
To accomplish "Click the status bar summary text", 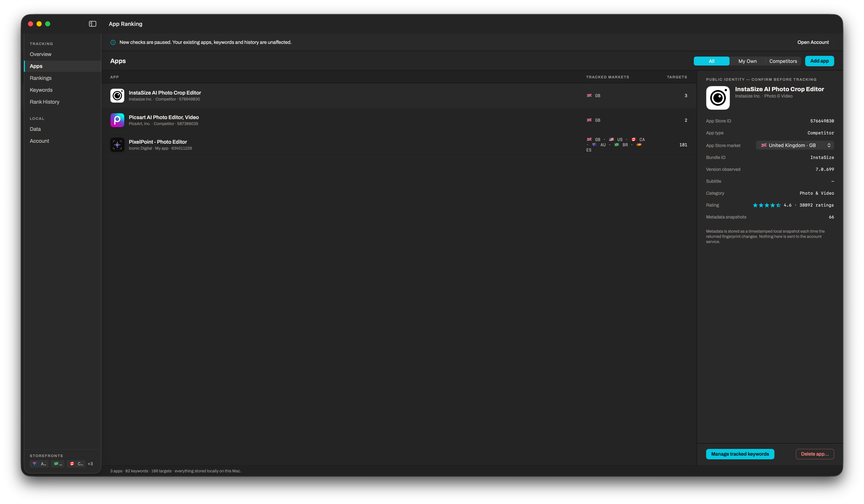I will (x=175, y=471).
